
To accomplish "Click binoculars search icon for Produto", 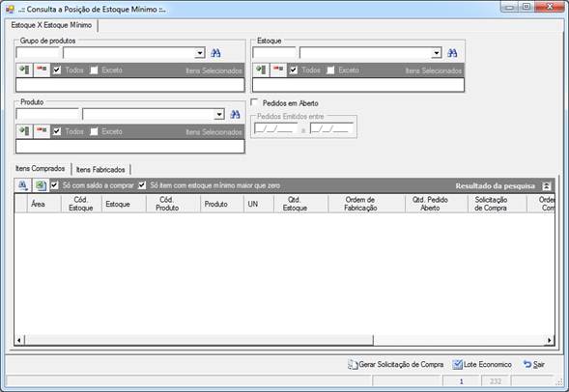I will 235,115.
